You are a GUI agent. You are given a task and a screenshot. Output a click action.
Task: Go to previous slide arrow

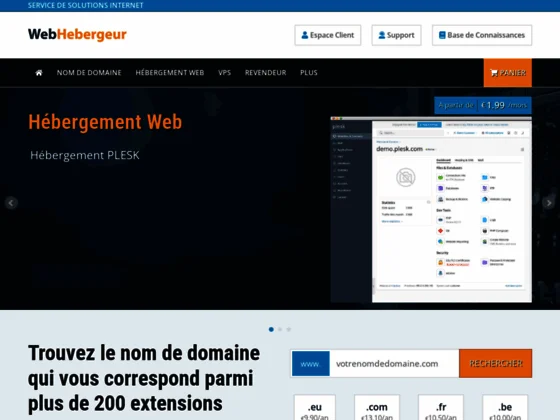(11, 203)
